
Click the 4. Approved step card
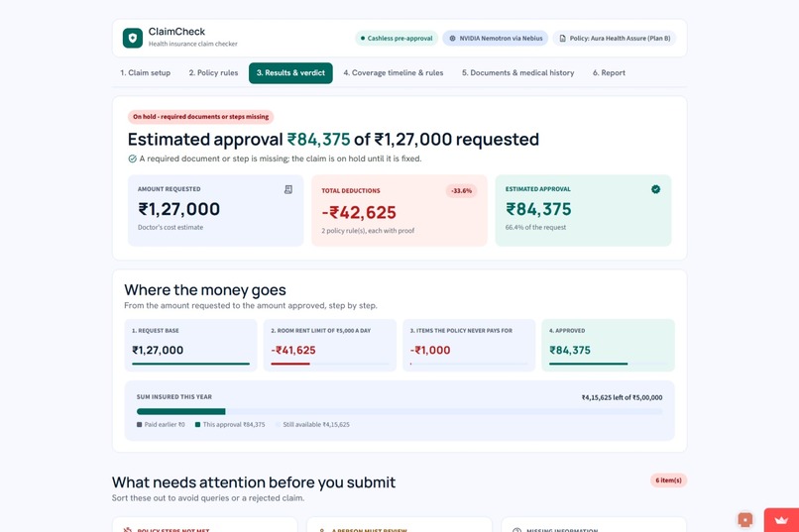[x=608, y=345]
